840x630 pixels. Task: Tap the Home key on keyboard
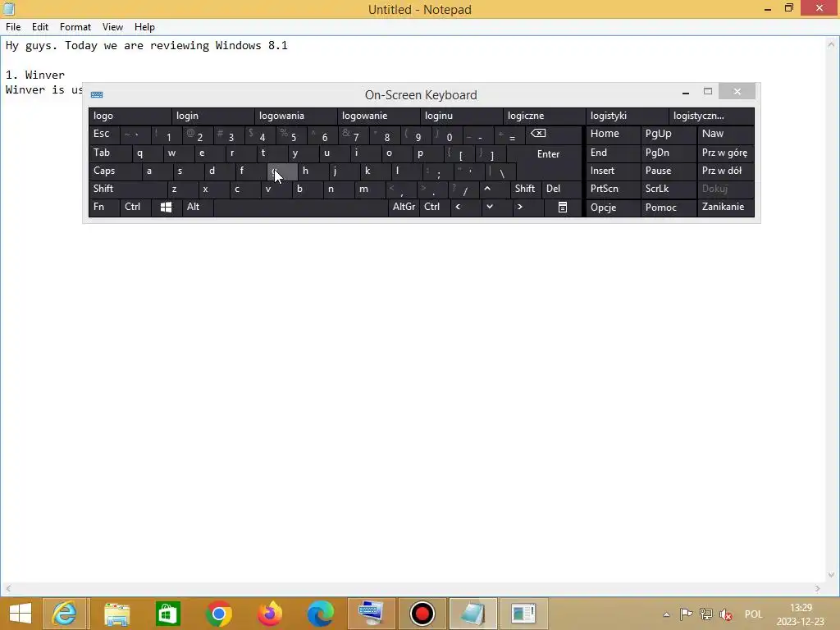point(613,134)
